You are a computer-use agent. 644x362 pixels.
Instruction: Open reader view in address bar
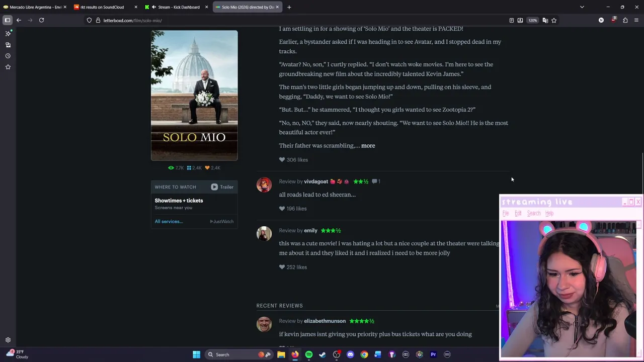(511, 20)
